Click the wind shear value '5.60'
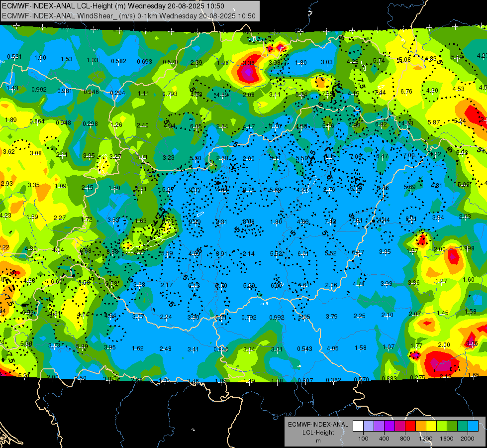487x448 pixels. pyautogui.click(x=195, y=158)
